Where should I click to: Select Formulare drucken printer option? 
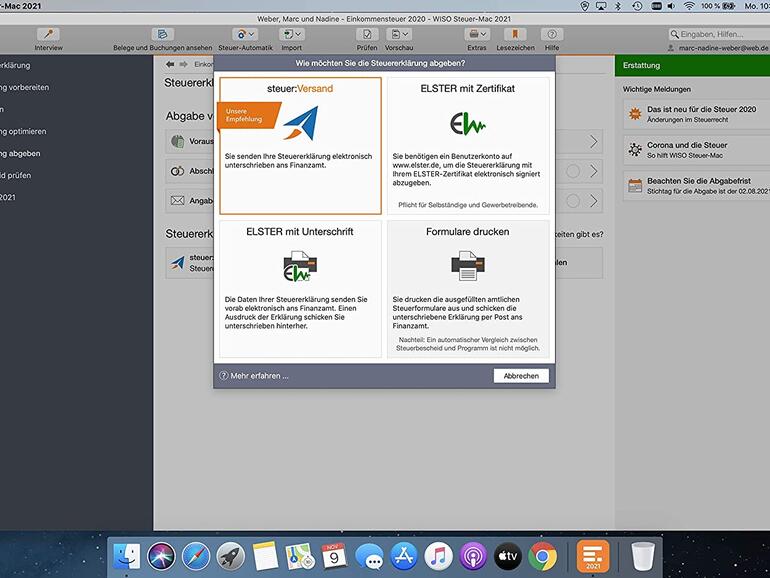point(468,288)
